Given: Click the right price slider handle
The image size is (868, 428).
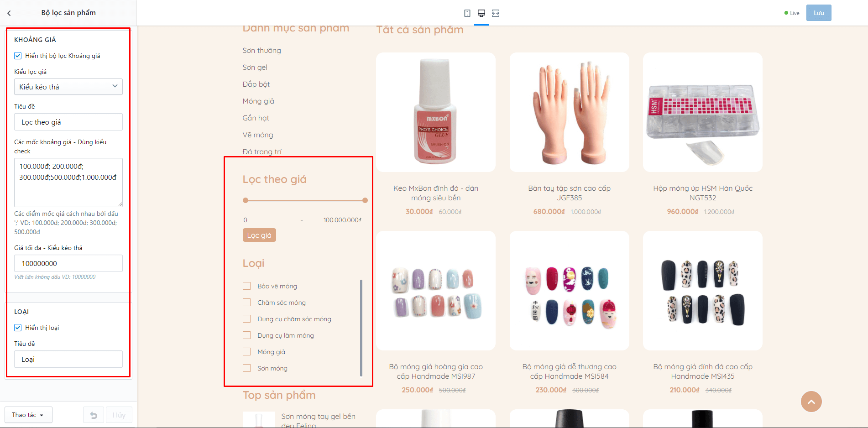Looking at the screenshot, I should click(x=365, y=200).
